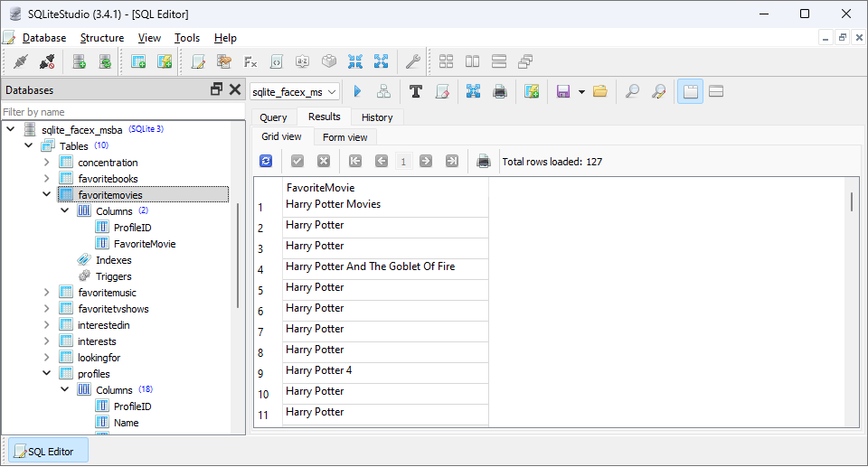
Task: Load SQL from file folder icon
Action: (600, 91)
